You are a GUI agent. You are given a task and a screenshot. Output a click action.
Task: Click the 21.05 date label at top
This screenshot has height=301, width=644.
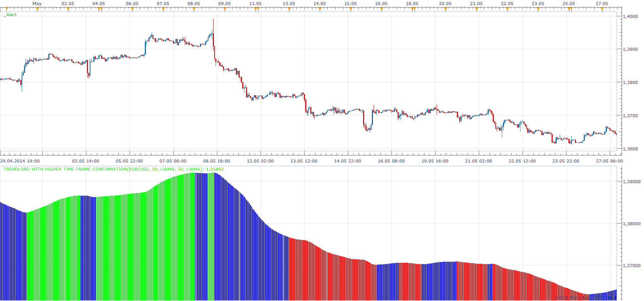tap(476, 4)
